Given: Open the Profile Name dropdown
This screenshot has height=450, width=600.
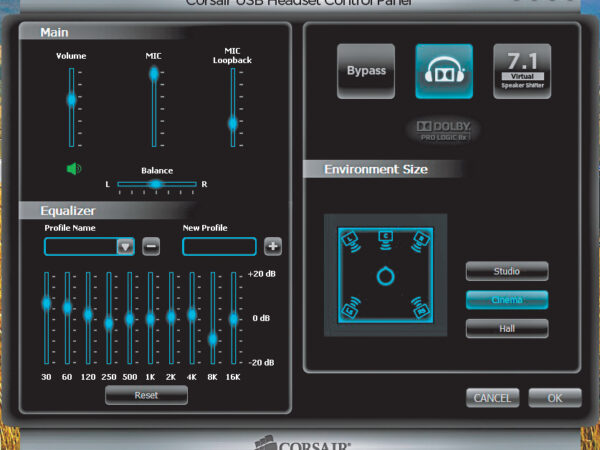Looking at the screenshot, I should [125, 246].
